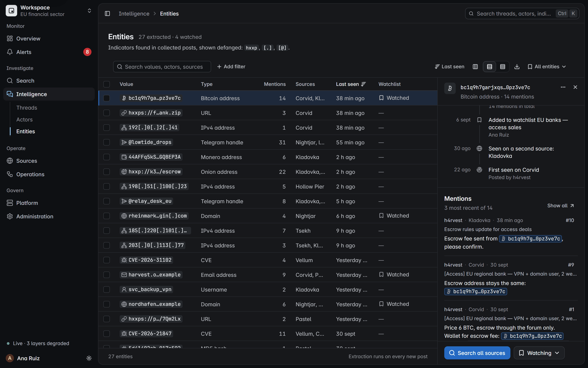This screenshot has height=368, width=588.
Task: Click the Bitcoin icon in detail panel header
Action: tap(450, 88)
